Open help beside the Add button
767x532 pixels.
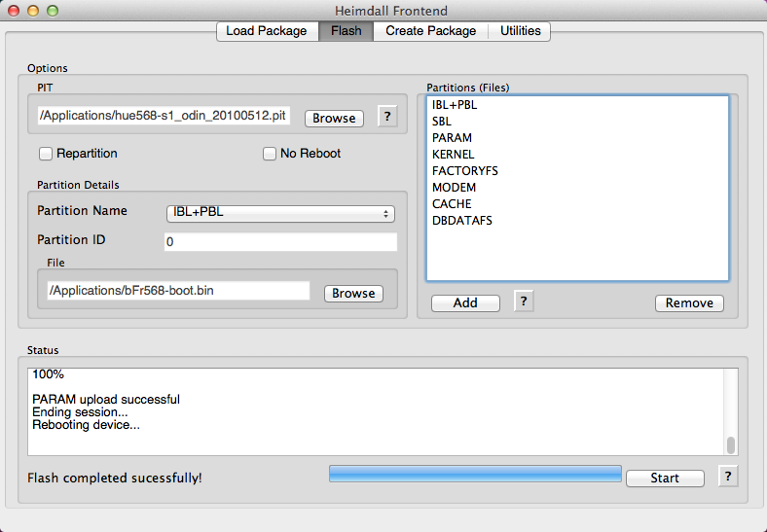click(x=524, y=301)
